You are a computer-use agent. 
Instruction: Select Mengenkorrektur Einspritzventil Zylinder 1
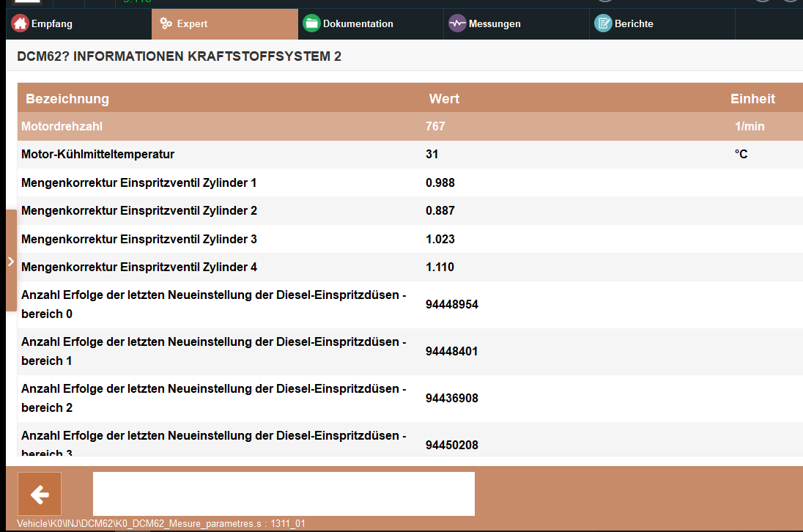tap(410, 182)
